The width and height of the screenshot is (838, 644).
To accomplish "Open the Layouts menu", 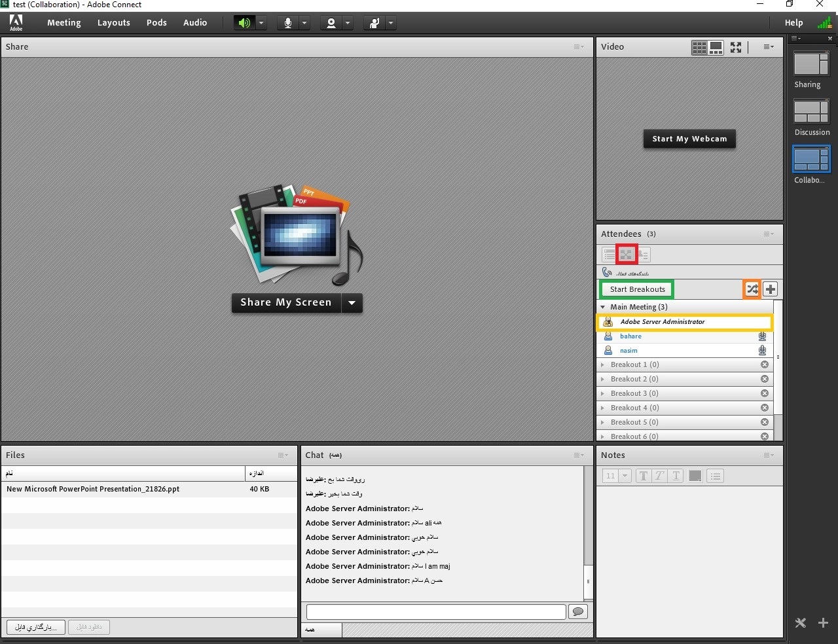I will point(114,22).
